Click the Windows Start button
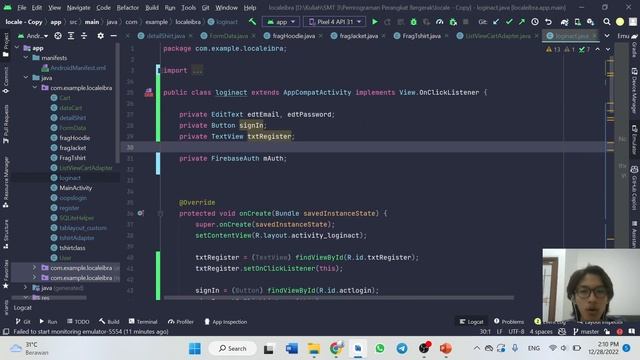This screenshot has width=640, height=360. [x=195, y=349]
